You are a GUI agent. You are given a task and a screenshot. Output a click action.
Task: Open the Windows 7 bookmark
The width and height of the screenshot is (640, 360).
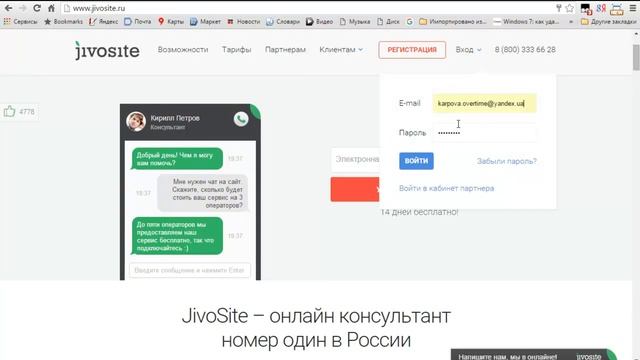point(527,21)
